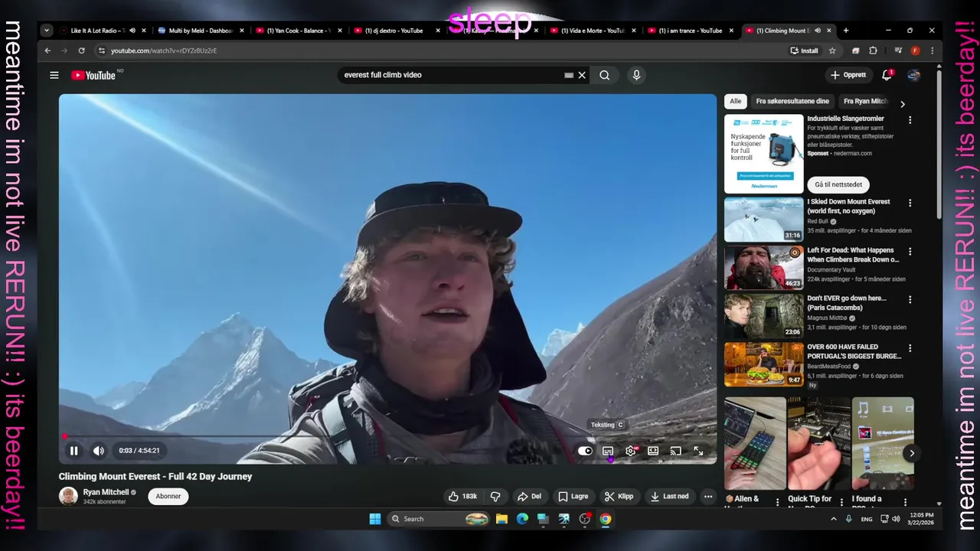Install the YouTube app from address bar
This screenshot has width=980, height=551.
tap(805, 51)
